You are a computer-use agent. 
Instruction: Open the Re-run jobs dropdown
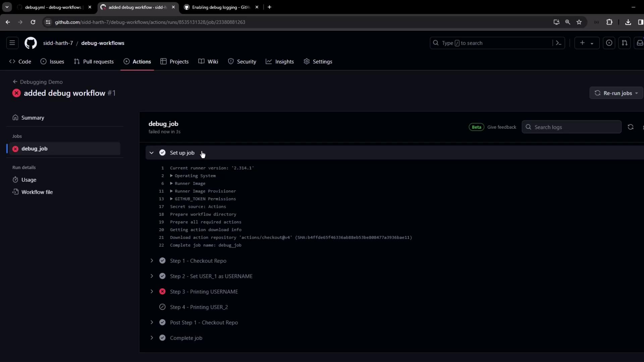616,93
